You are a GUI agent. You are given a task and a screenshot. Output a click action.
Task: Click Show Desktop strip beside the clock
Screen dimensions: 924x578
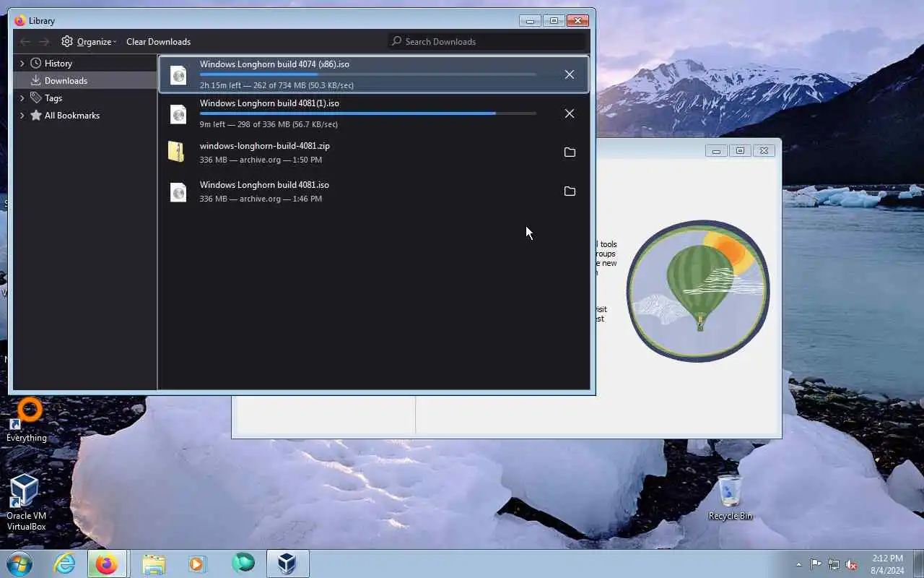(918, 564)
